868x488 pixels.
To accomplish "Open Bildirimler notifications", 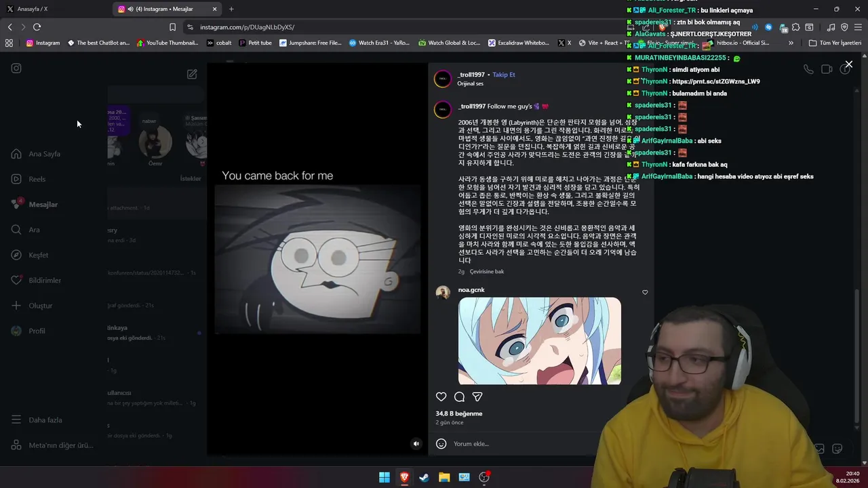I will 36,280.
